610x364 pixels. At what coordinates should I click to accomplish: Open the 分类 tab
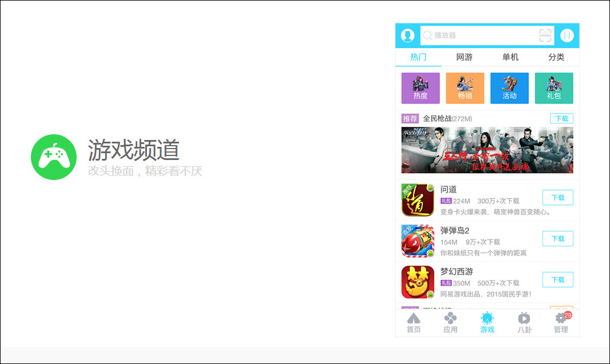[556, 58]
